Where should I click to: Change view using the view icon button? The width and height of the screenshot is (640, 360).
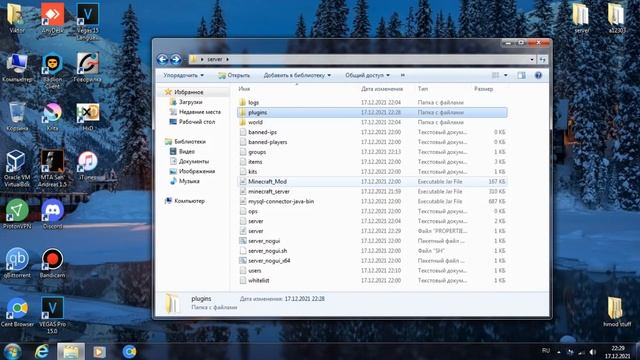pos(495,75)
